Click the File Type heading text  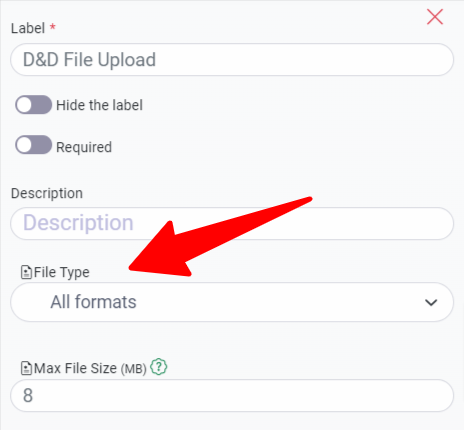pyautogui.click(x=62, y=272)
